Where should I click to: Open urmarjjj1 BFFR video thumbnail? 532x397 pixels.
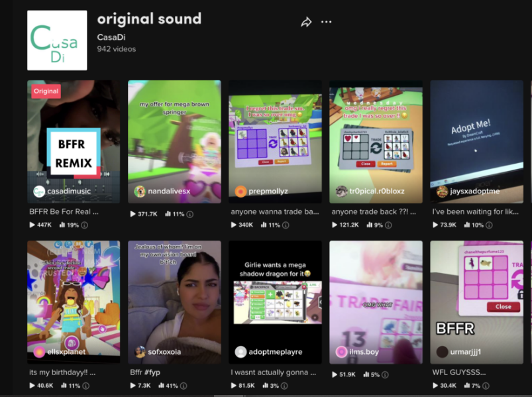click(x=477, y=302)
